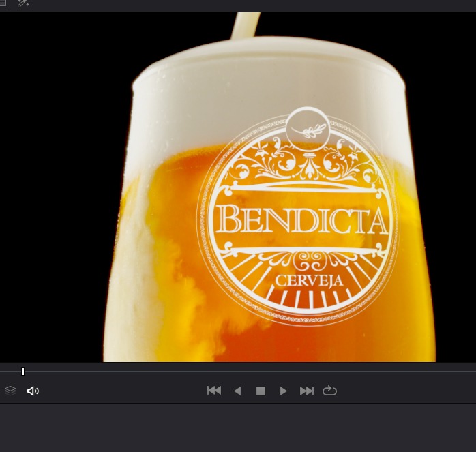
Task: Toggle loop playback
Action: pyautogui.click(x=329, y=391)
